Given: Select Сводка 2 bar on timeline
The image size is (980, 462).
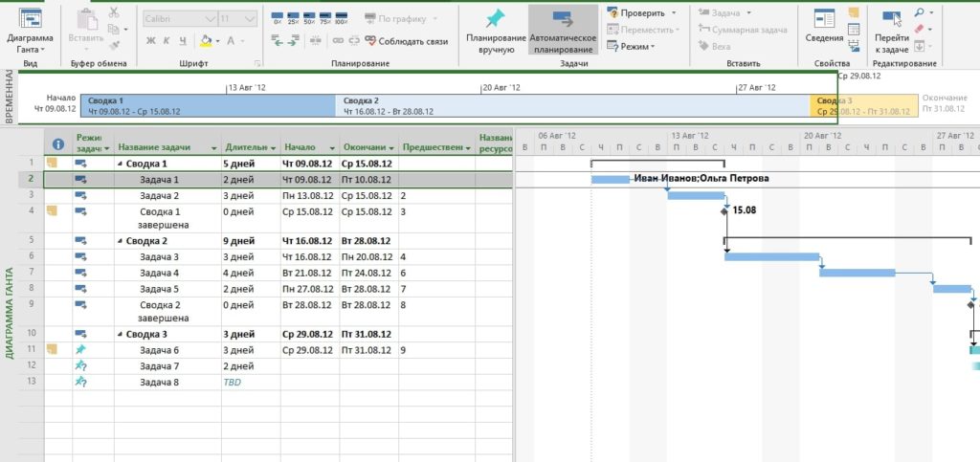Looking at the screenshot, I should (x=573, y=106).
